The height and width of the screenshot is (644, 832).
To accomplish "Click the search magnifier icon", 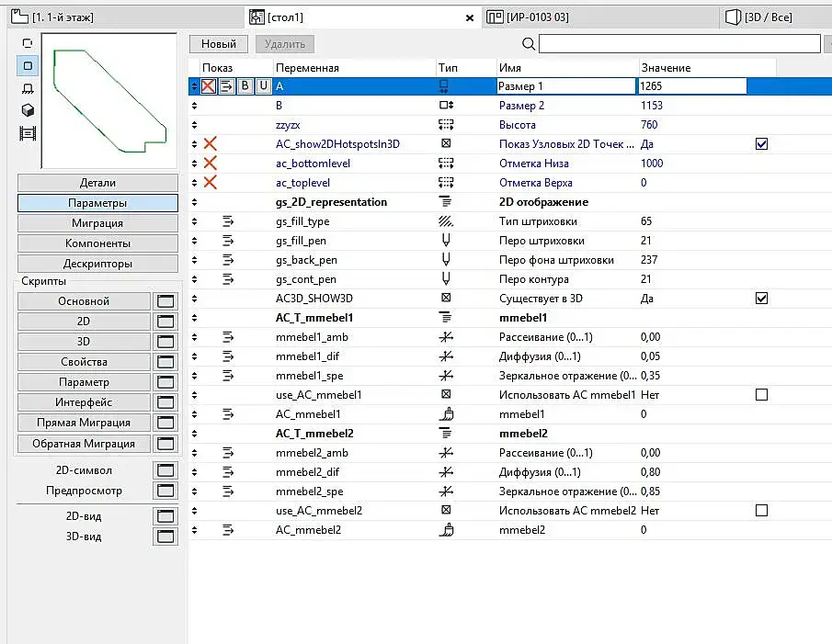I will coord(529,44).
